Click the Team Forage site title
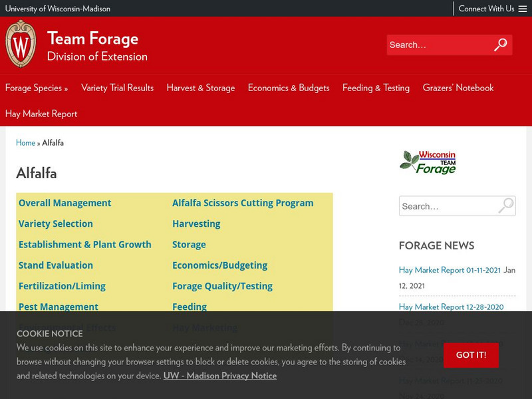The height and width of the screenshot is (399, 532). point(92,39)
